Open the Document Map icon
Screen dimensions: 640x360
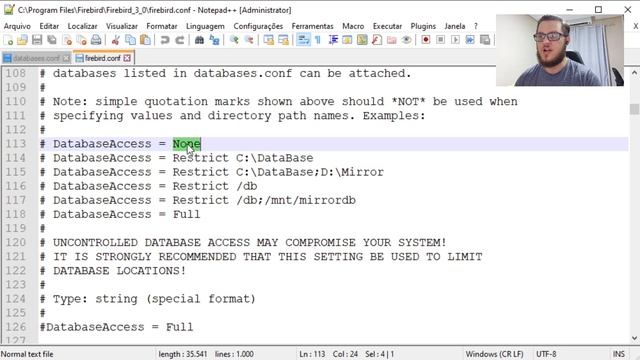pyautogui.click(x=362, y=40)
